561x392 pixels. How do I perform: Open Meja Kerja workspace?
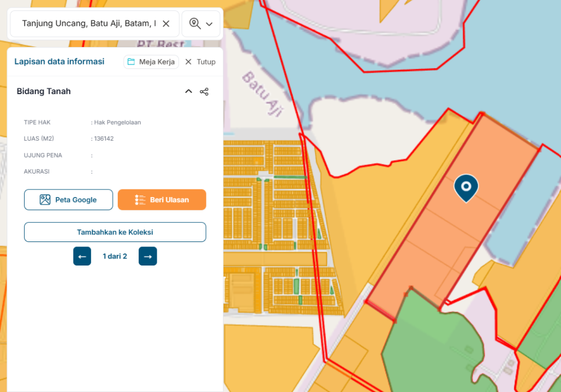151,62
